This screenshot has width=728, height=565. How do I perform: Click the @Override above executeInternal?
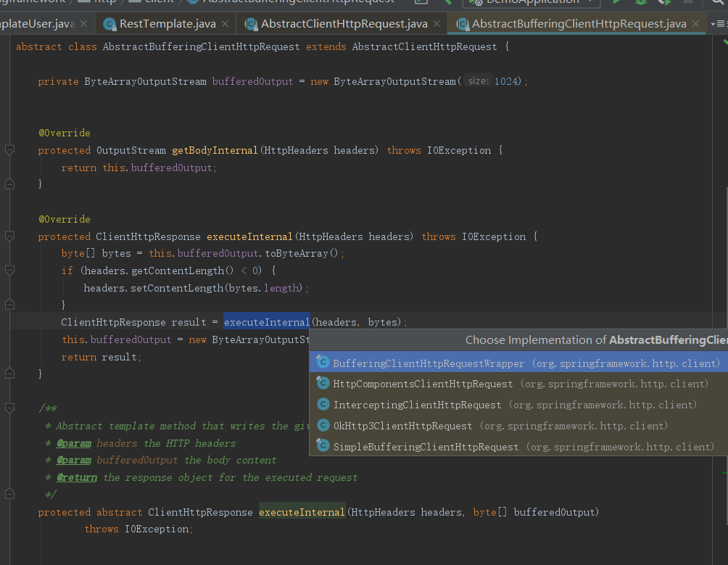(x=65, y=219)
